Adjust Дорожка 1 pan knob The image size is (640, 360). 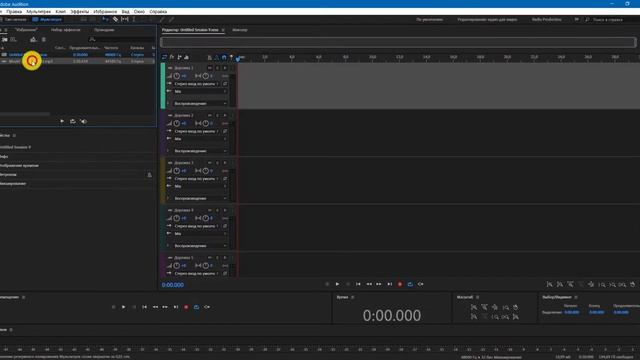206,76
